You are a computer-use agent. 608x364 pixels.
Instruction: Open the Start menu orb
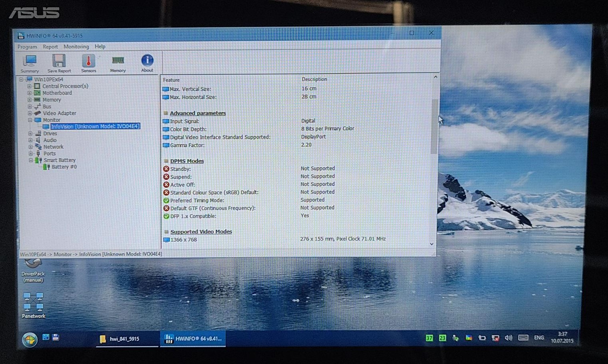[30, 340]
